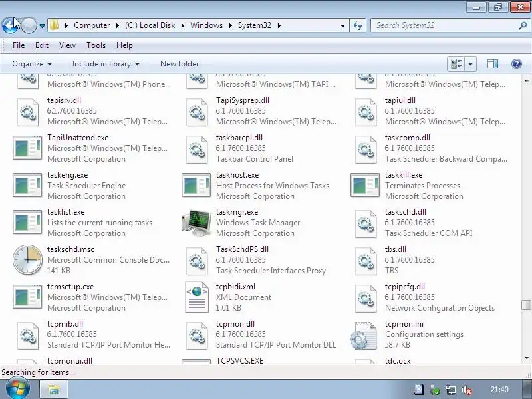Select the TapiSysprep.dll file icon

pos(197,112)
